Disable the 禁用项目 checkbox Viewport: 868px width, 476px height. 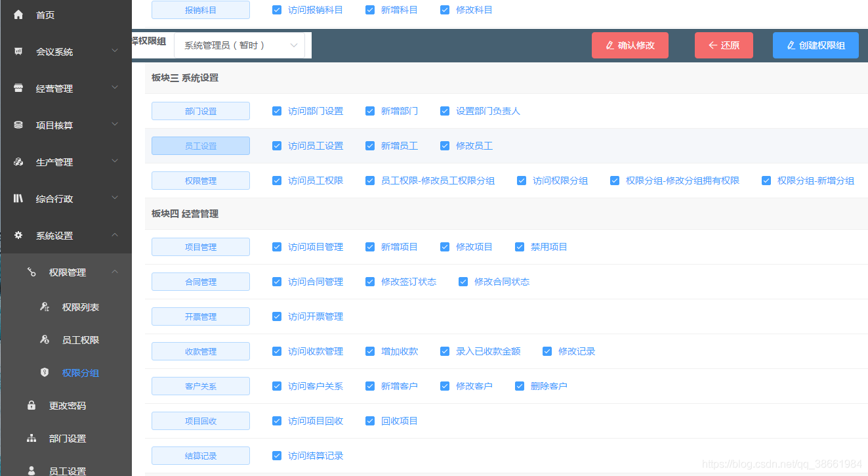(x=521, y=246)
